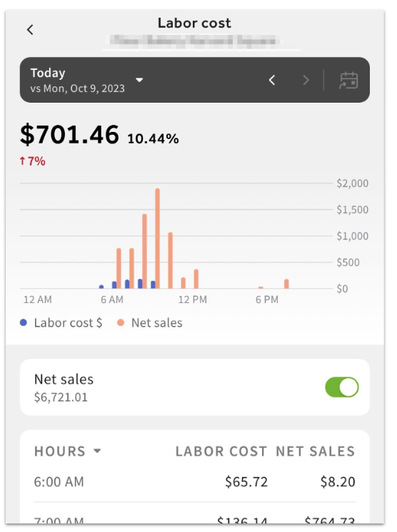Go to previous day with left chevron
The image size is (397, 532).
pos(271,80)
